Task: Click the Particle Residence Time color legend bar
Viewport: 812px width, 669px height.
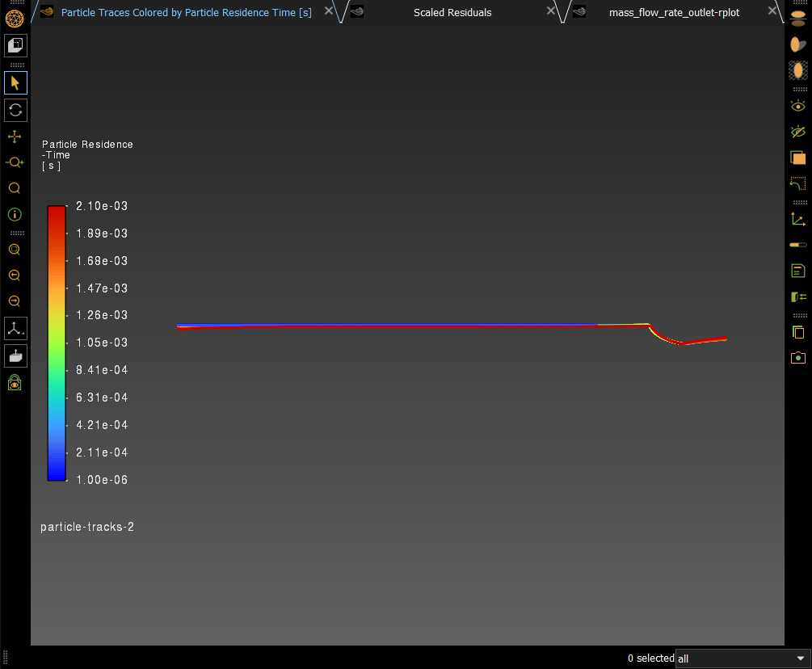Action: (56, 343)
